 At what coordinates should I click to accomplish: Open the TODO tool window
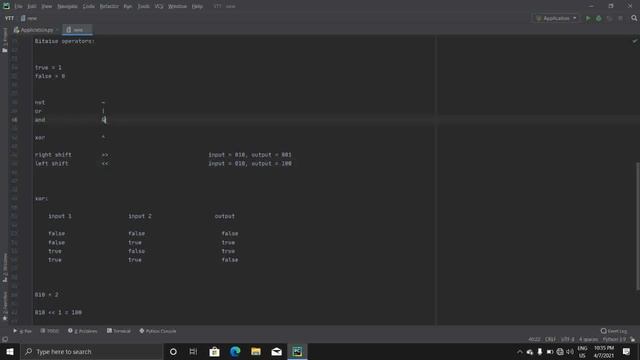50,331
